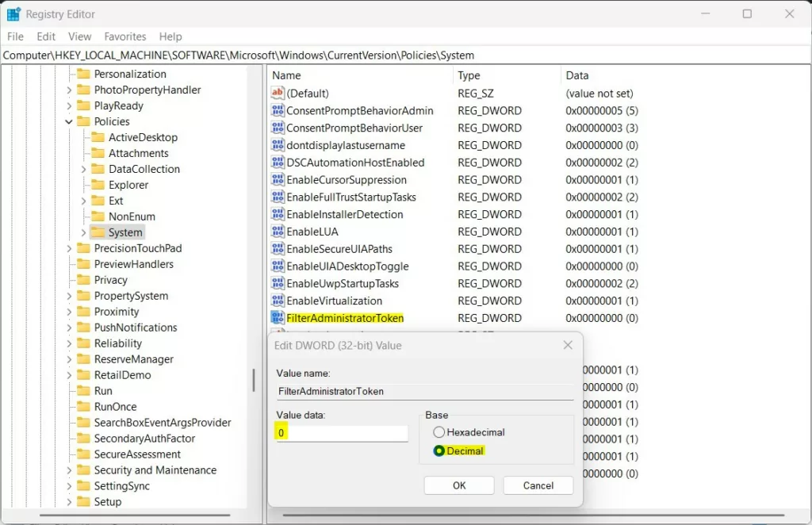
Task: Click the ActiveDesktop folder icon
Action: (x=98, y=137)
